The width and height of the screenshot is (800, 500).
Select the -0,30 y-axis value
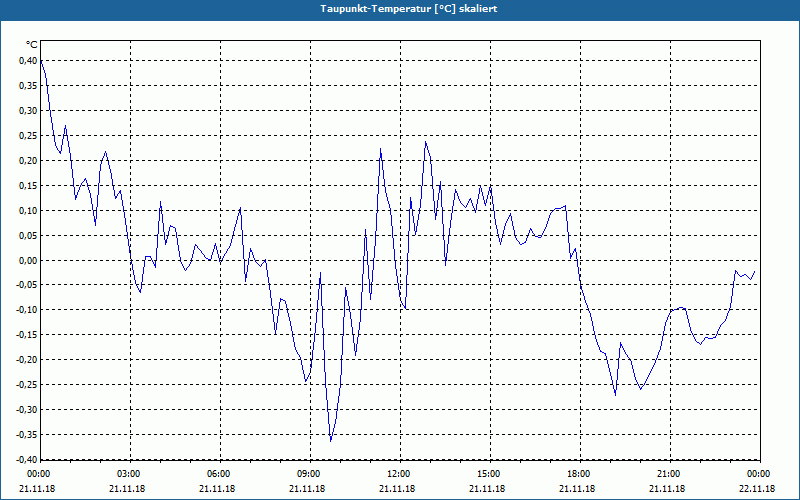tap(27, 410)
